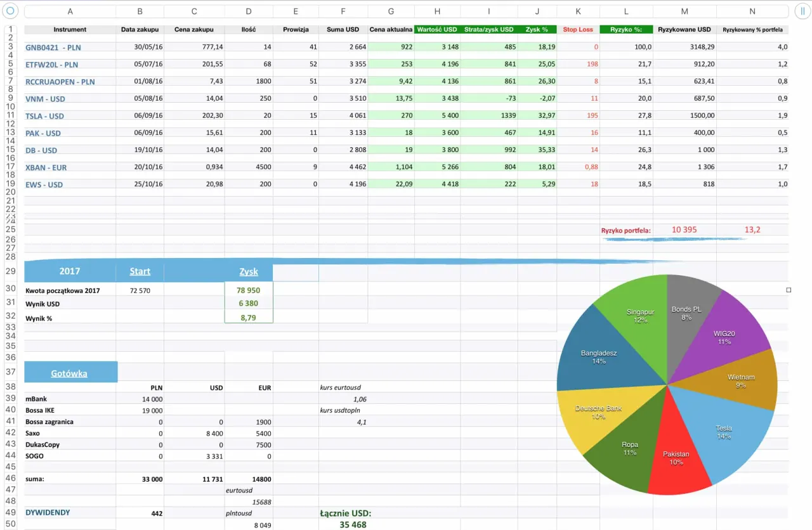This screenshot has height=530, width=812.
Task: Click the Stop Loss column header cell
Action: [x=578, y=30]
